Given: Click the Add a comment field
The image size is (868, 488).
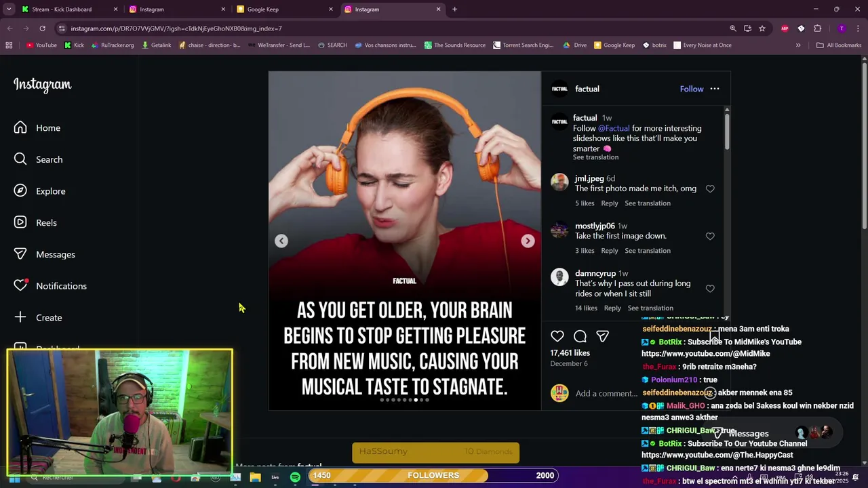Looking at the screenshot, I should click(606, 393).
